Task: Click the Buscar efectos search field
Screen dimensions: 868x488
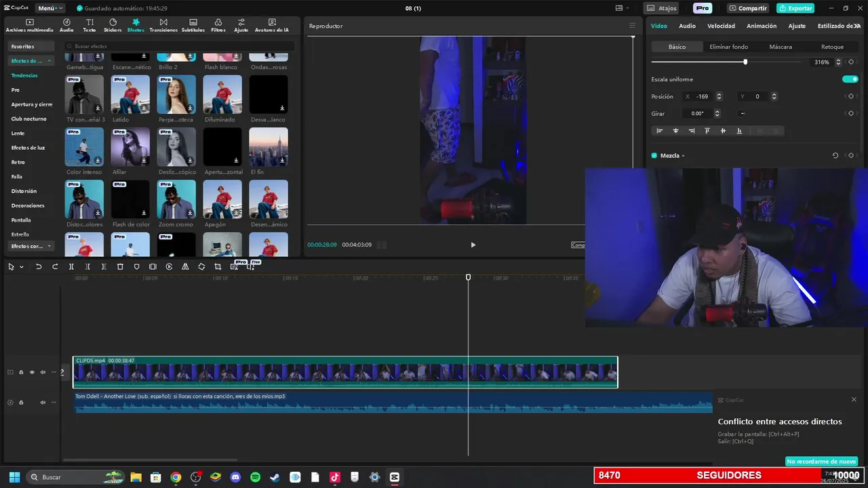Action: click(180, 46)
